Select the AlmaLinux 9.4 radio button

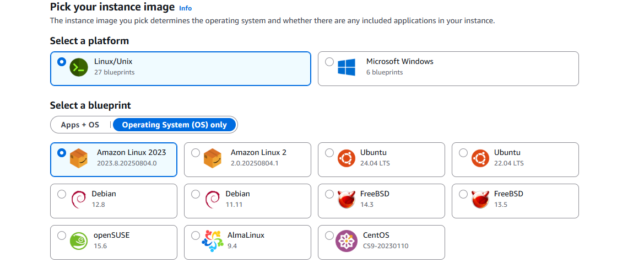(x=196, y=235)
